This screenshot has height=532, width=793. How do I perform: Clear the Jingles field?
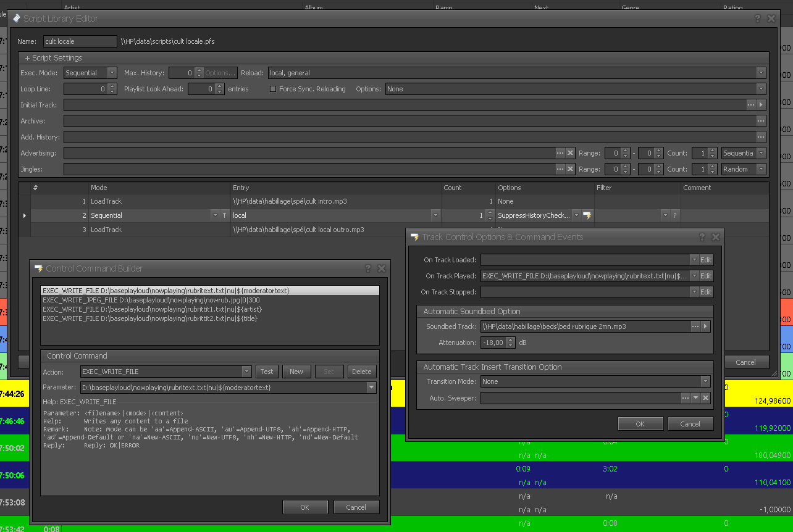tap(570, 169)
